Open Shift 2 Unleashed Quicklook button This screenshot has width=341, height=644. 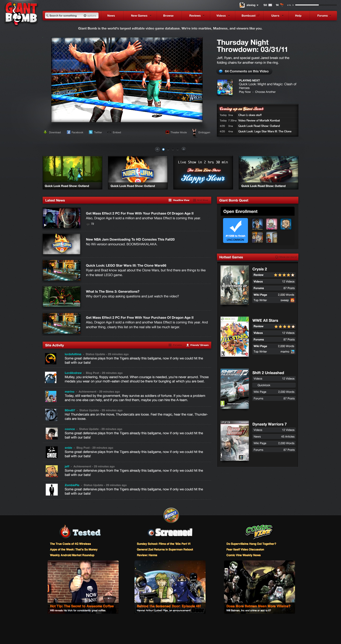[274, 385]
